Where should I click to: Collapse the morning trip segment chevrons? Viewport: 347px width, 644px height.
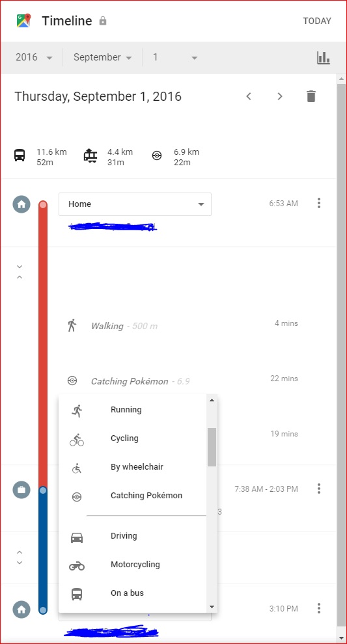pos(20,272)
